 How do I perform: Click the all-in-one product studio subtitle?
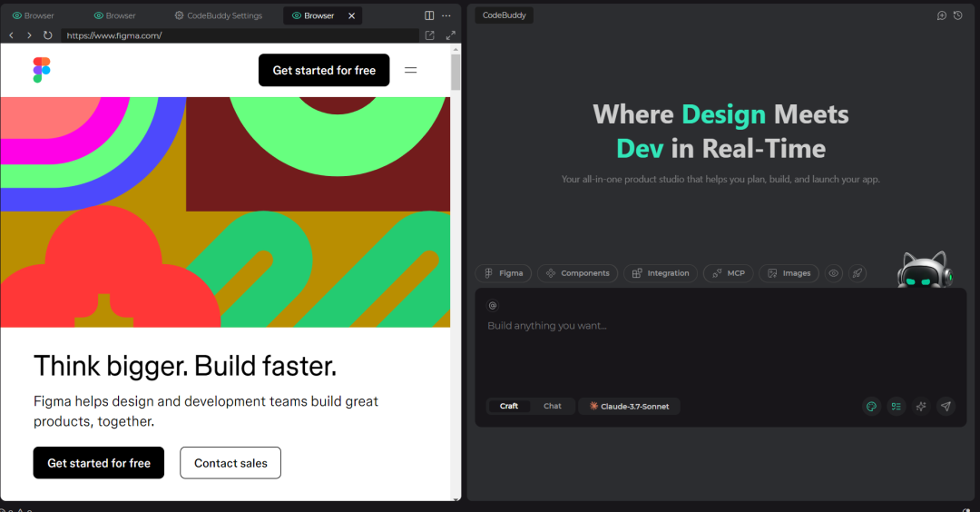pyautogui.click(x=720, y=180)
